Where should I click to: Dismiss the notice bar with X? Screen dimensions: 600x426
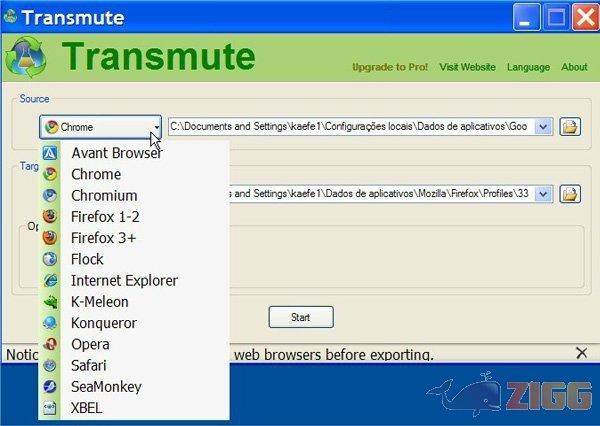(x=582, y=353)
